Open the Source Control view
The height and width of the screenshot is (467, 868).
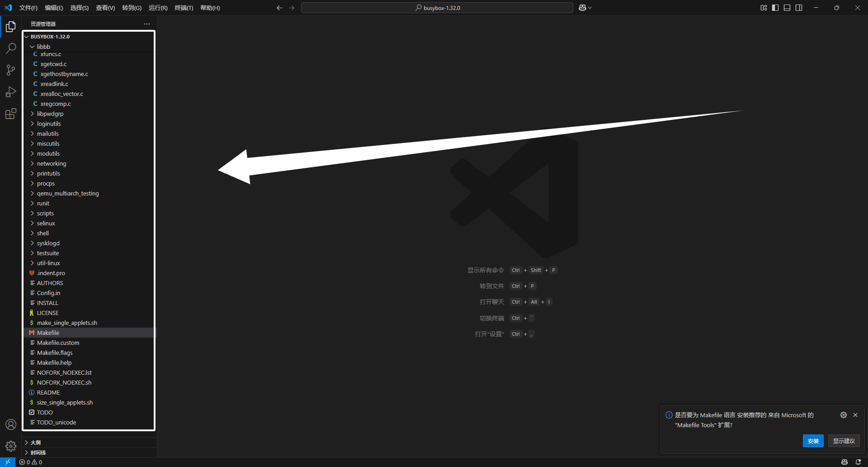point(11,70)
